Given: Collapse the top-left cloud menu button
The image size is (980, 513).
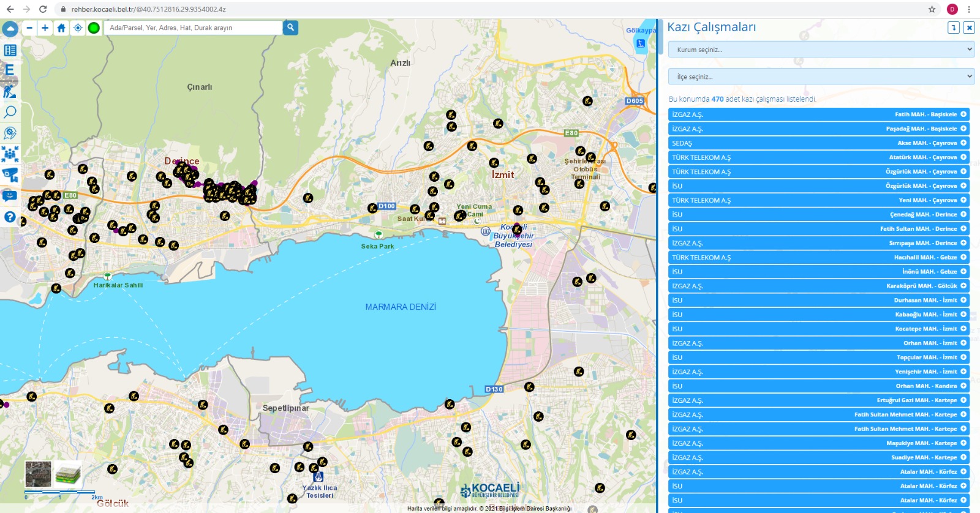Looking at the screenshot, I should tap(10, 29).
